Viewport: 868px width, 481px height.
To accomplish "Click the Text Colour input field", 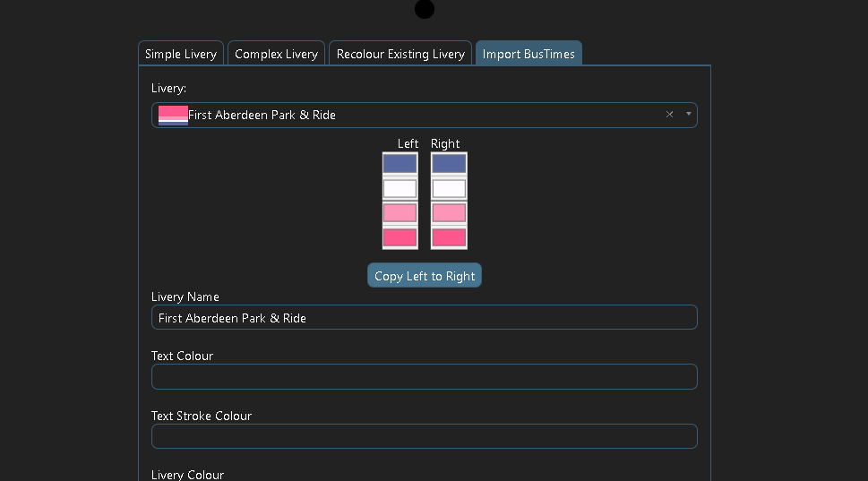I will click(424, 377).
